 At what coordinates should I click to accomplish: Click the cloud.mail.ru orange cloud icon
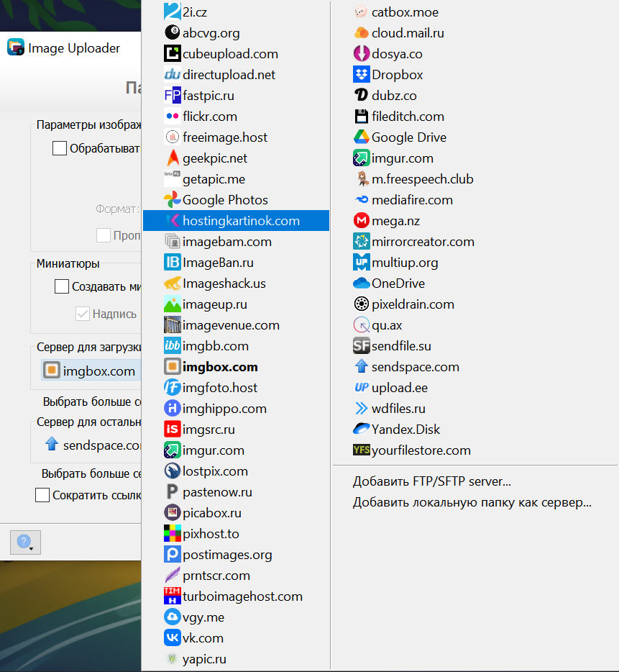pos(361,32)
